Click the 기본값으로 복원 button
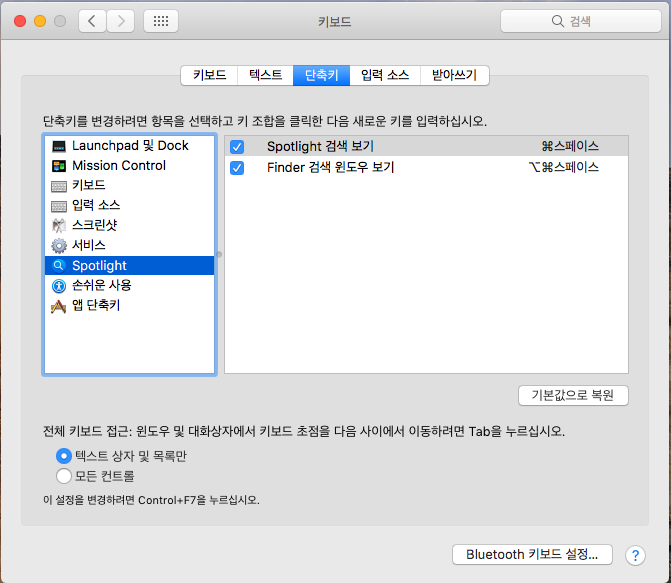Image resolution: width=671 pixels, height=583 pixels. pyautogui.click(x=573, y=395)
